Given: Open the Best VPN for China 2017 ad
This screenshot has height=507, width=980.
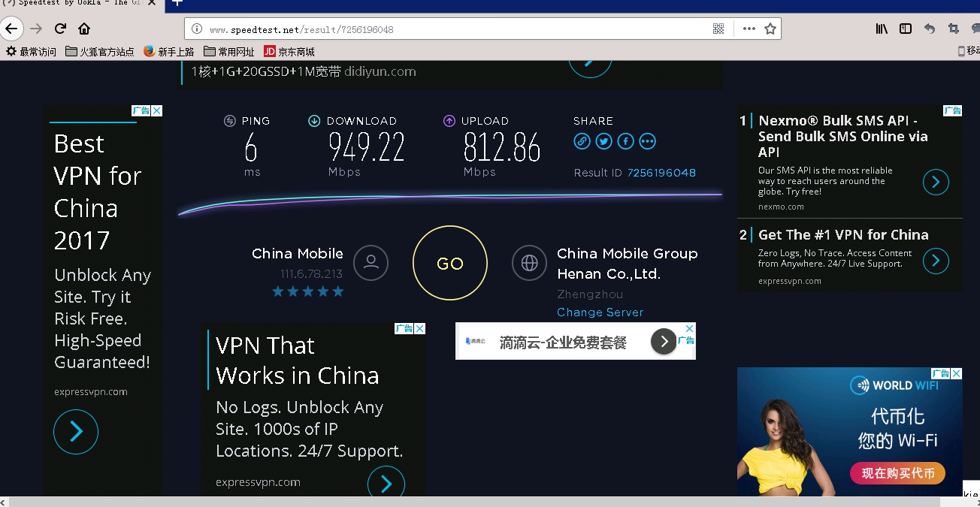Looking at the screenshot, I should tap(98, 192).
